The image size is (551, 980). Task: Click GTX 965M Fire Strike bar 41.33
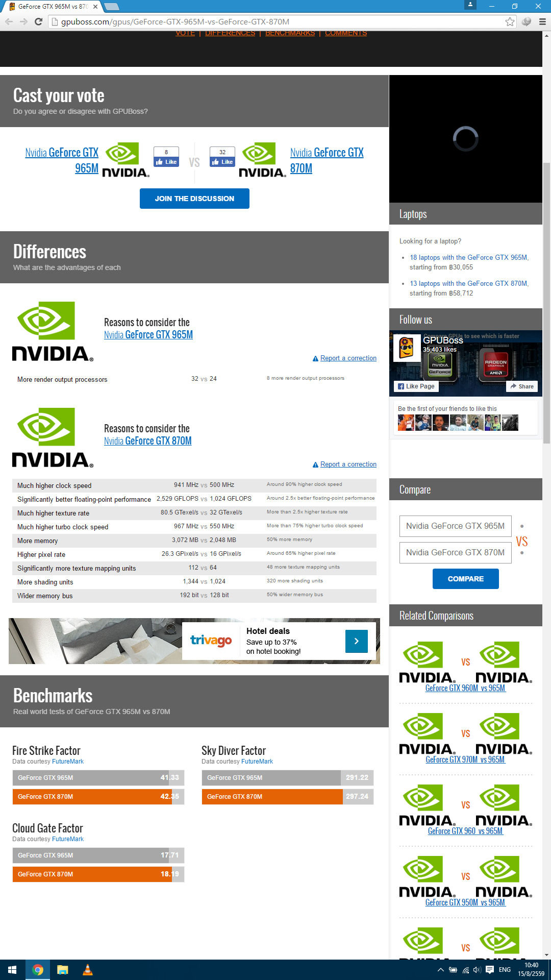click(98, 778)
